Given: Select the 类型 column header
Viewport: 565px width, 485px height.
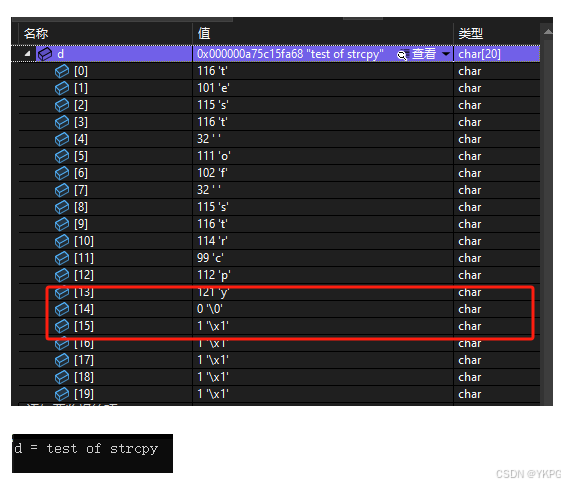Looking at the screenshot, I should click(x=470, y=34).
